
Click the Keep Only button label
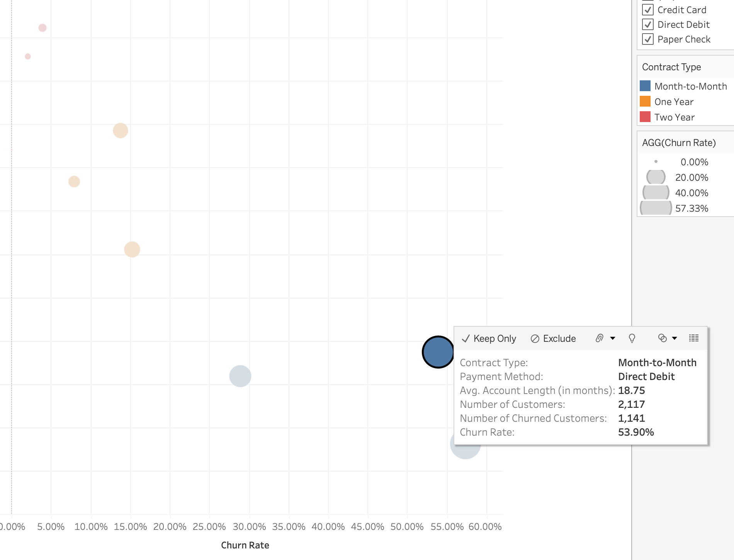click(x=495, y=339)
